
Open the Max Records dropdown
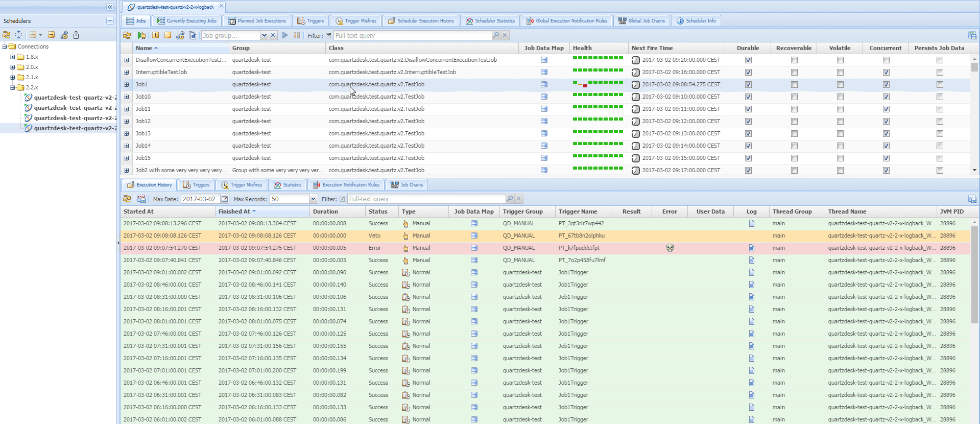313,199
